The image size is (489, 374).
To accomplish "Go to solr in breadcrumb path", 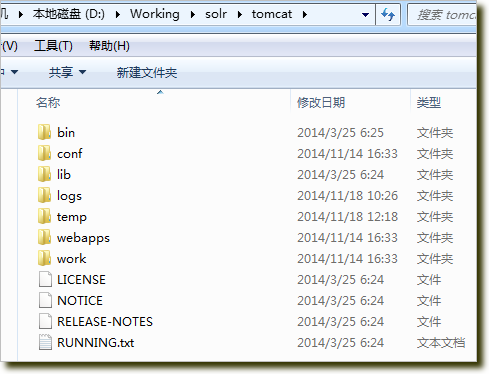I will [216, 14].
